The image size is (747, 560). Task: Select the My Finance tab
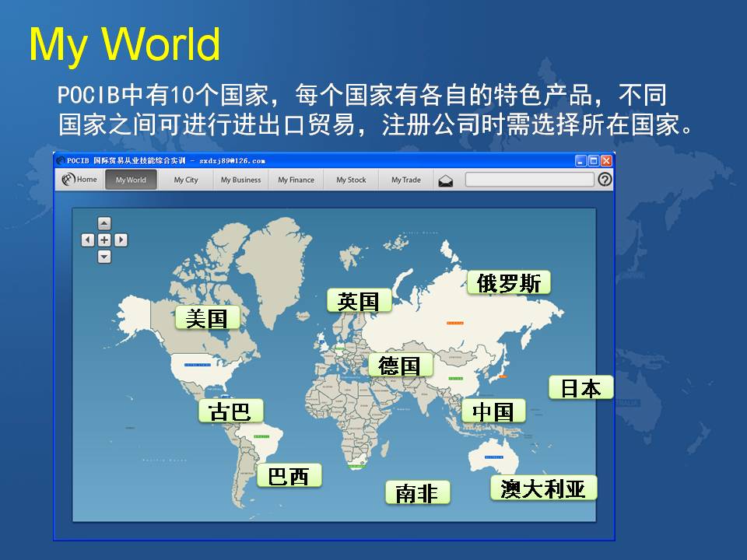pos(296,180)
